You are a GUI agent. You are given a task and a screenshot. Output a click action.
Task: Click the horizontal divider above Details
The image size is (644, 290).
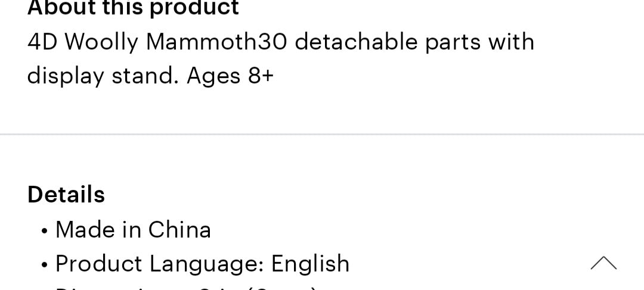(322, 135)
